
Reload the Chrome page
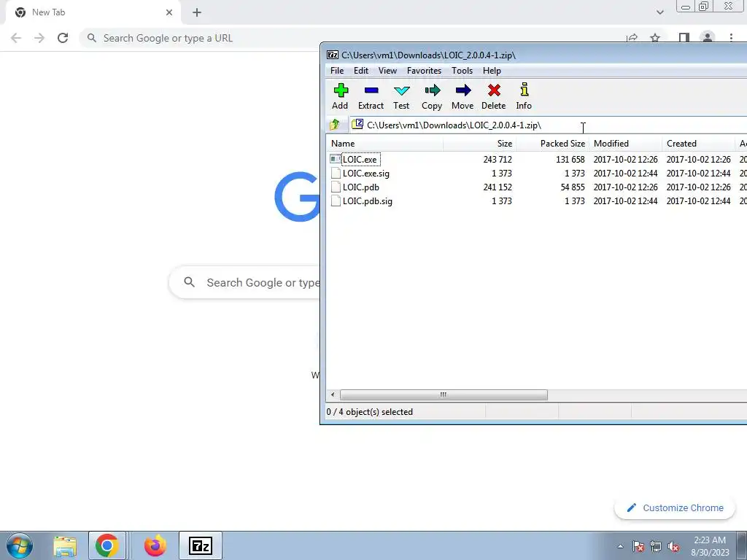pos(63,38)
